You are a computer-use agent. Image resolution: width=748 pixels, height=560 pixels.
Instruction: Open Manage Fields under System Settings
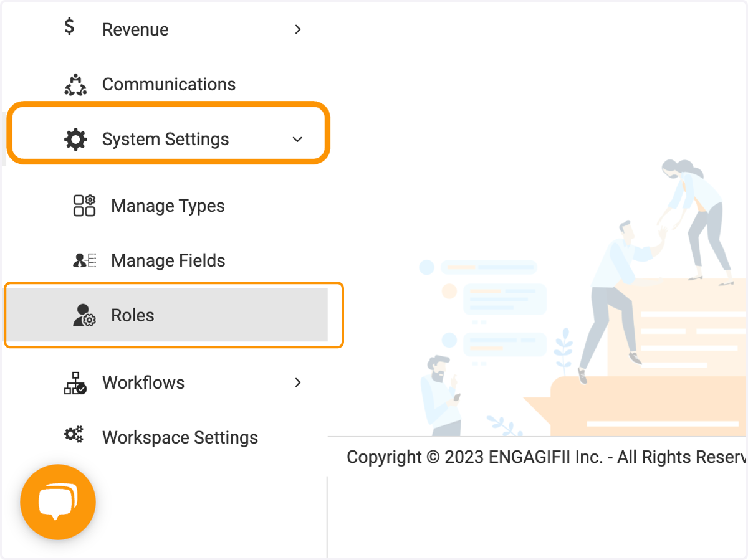[x=168, y=260]
